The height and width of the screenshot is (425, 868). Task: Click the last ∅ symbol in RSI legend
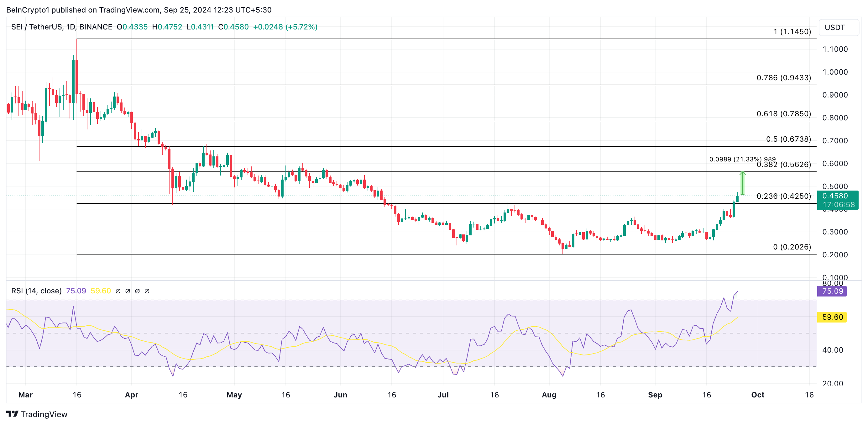(147, 291)
